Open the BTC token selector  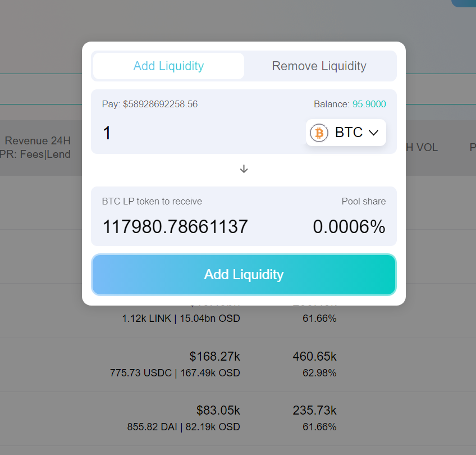pos(346,133)
